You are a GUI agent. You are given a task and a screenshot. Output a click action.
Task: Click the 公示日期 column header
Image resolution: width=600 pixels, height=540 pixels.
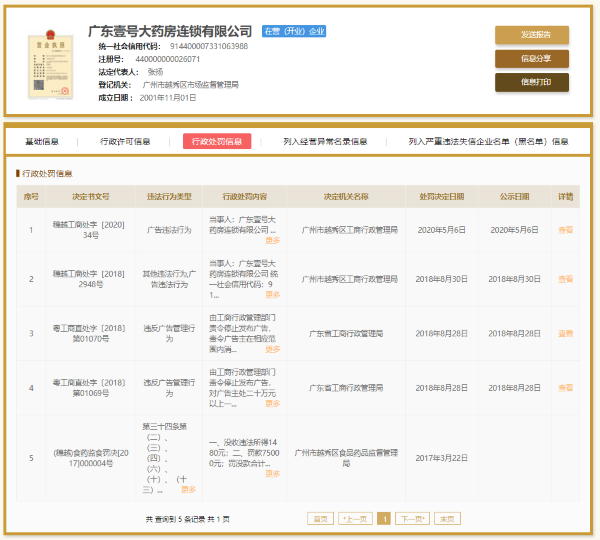pyautogui.click(x=514, y=197)
